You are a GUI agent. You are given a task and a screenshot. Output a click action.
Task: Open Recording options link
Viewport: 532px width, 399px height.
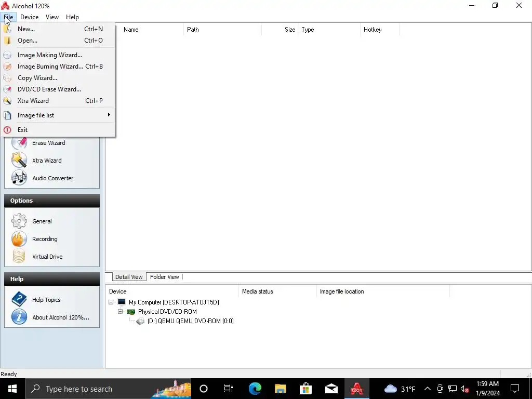pyautogui.click(x=45, y=239)
